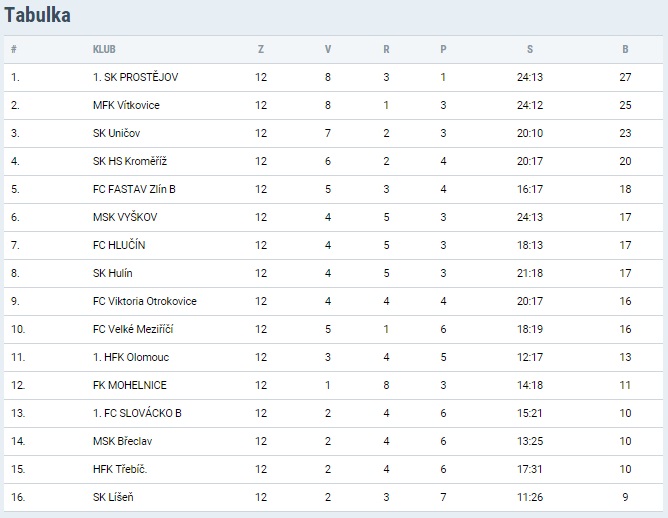668x518 pixels.
Task: Click the 1. SK PROSTĚJOV club name
Action: pyautogui.click(x=135, y=77)
